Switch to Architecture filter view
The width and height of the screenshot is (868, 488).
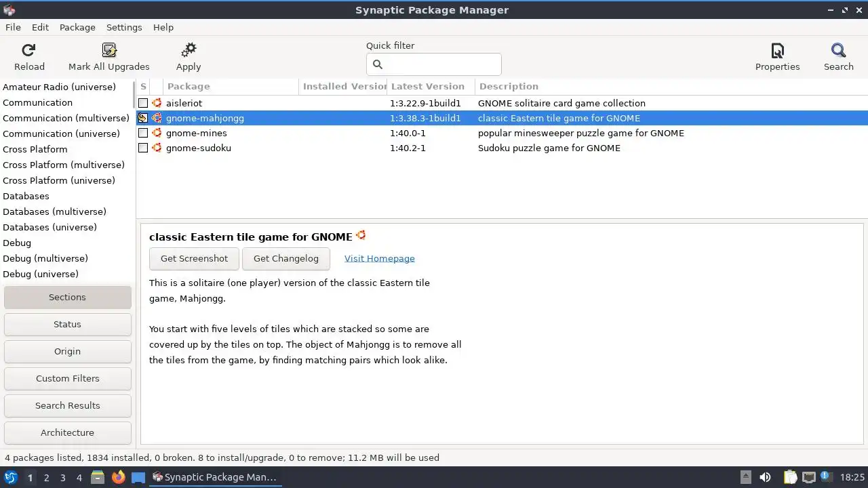pyautogui.click(x=67, y=432)
